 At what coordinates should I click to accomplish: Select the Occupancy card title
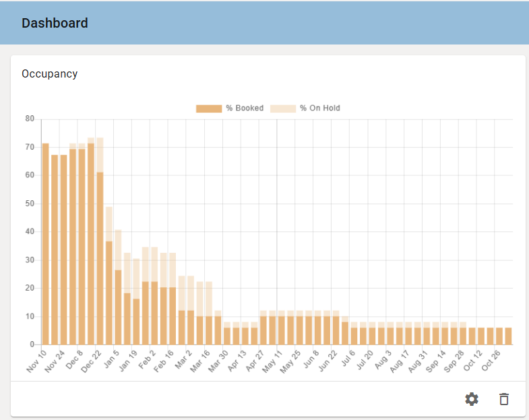tap(49, 73)
